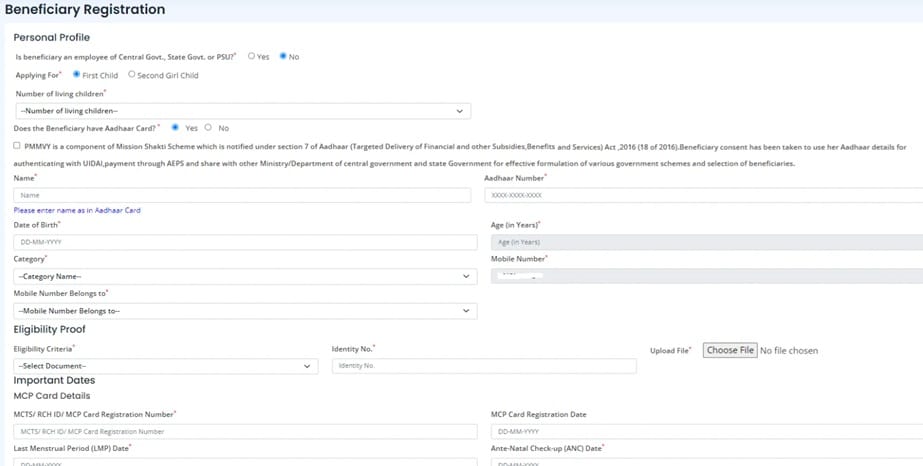Click the Ante-Natal Check-up (ANC) Date field
The width and height of the screenshot is (923, 466).
[707, 462]
